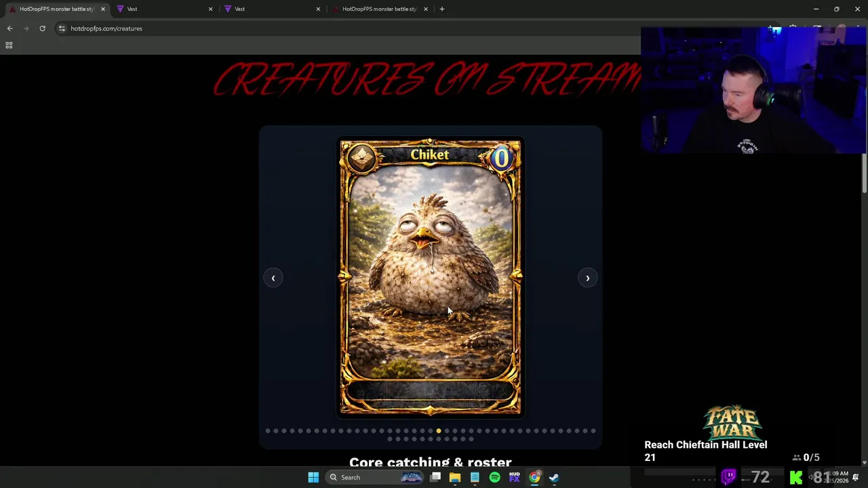Screen dimensions: 868x488
Task: Select the first dot in second dot row
Action: [389, 439]
